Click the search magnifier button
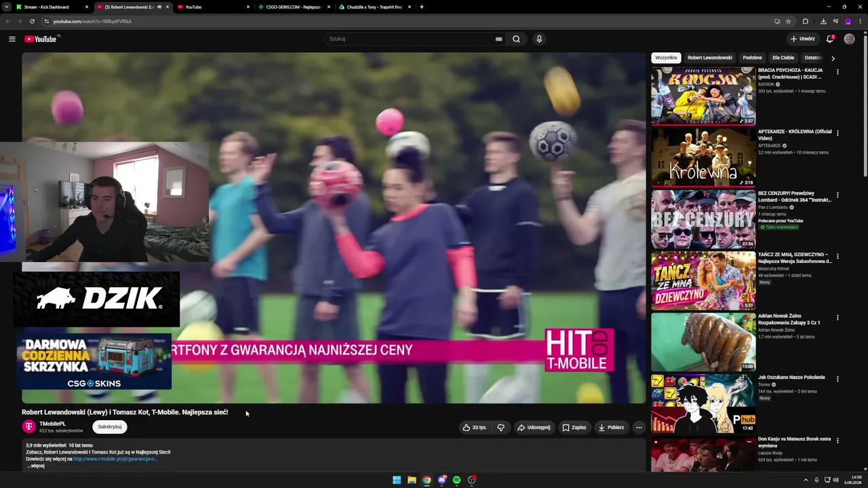The image size is (868, 488). [516, 39]
